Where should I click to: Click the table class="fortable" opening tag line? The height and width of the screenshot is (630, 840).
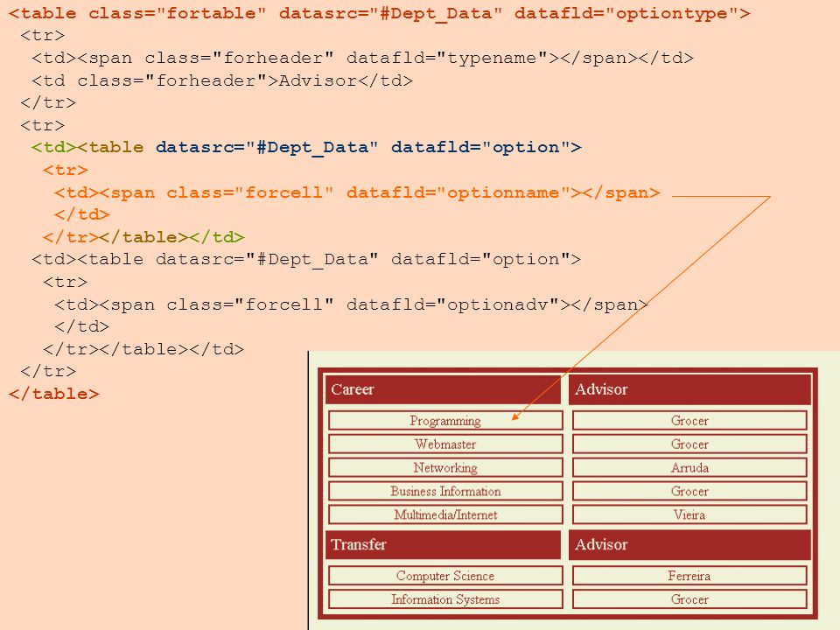(379, 13)
